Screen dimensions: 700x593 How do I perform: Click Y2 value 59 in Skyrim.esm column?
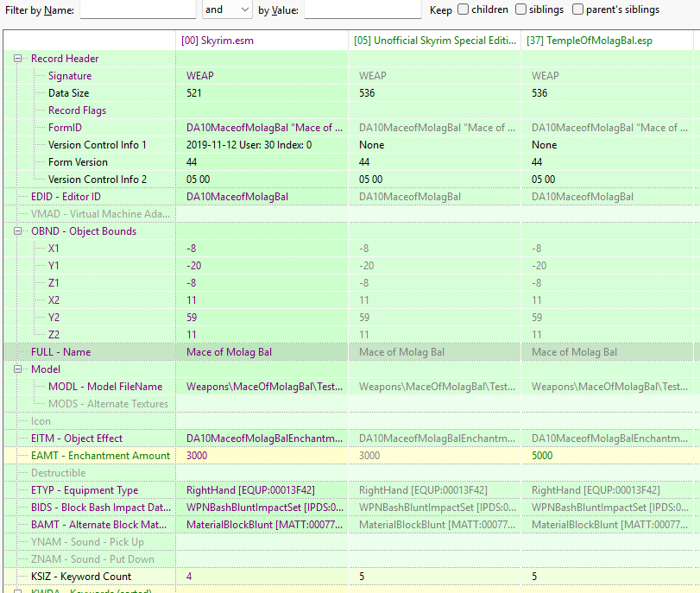point(192,318)
